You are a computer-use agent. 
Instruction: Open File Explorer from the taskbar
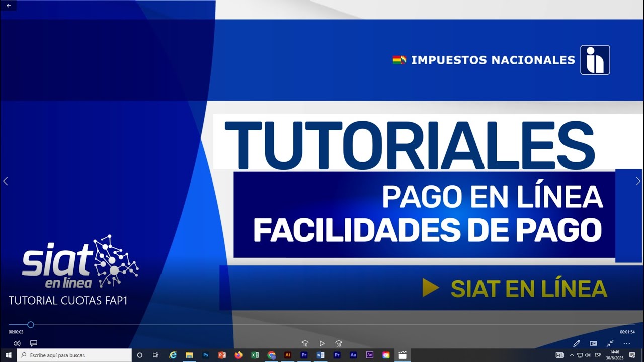[x=189, y=355]
